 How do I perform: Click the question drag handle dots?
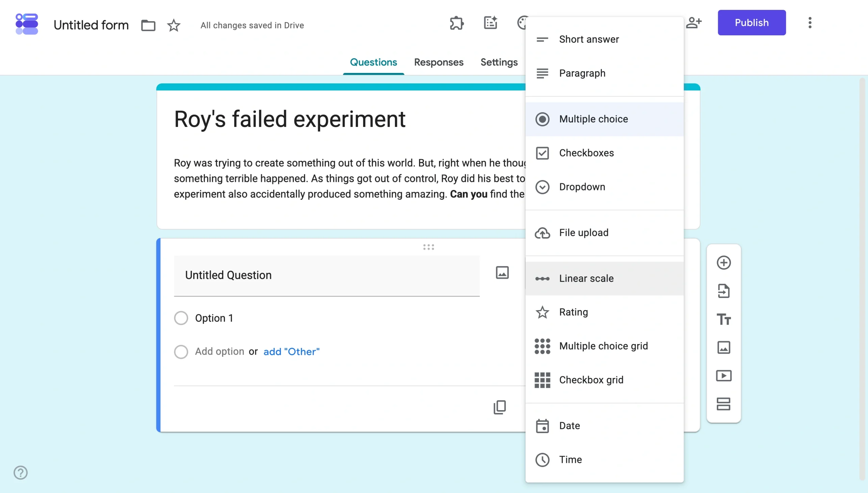[429, 247]
